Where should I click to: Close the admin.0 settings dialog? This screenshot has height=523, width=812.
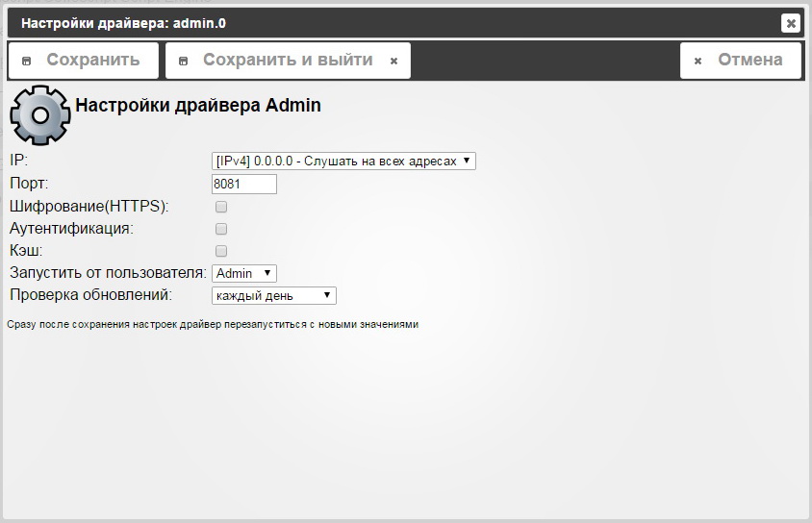click(x=791, y=23)
